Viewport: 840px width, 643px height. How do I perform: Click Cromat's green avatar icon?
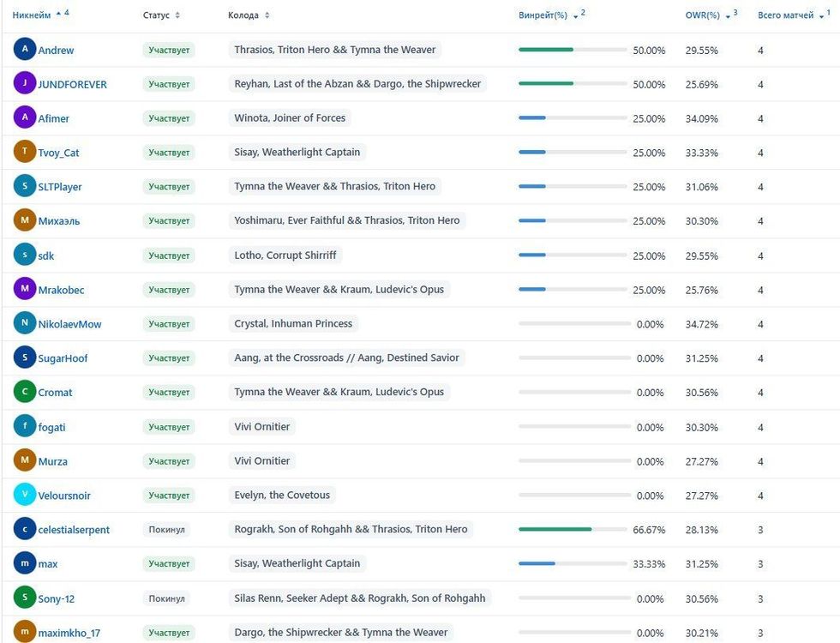pos(25,392)
